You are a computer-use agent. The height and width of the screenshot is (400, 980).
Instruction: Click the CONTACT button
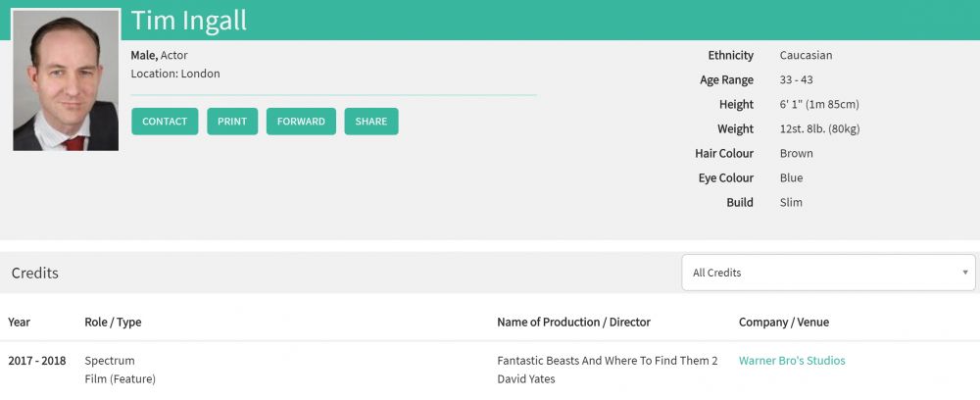click(x=165, y=122)
